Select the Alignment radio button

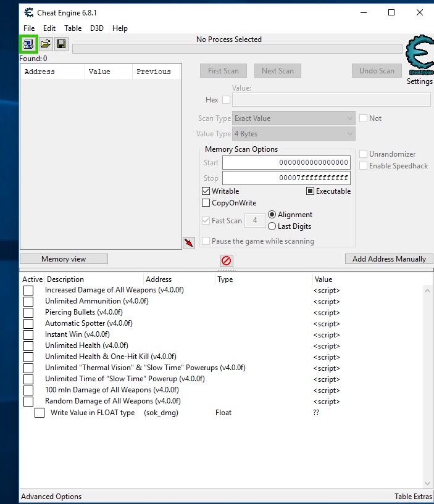[272, 215]
